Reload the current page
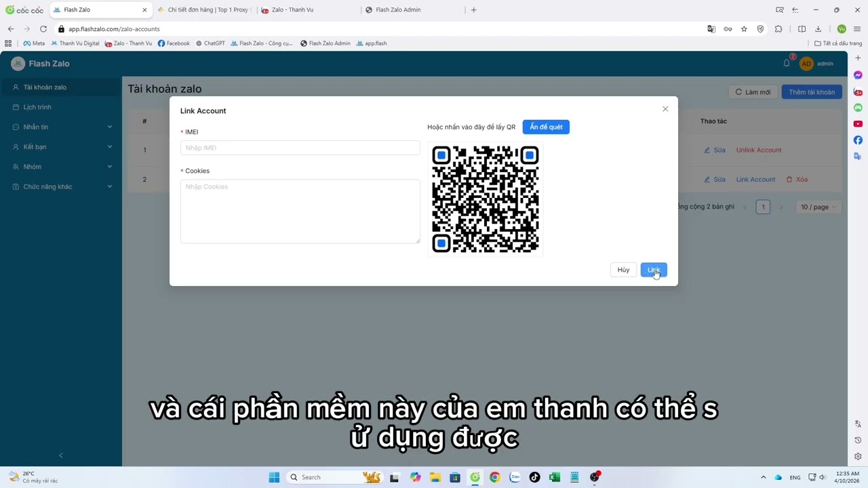This screenshot has width=868, height=488. 43,29
